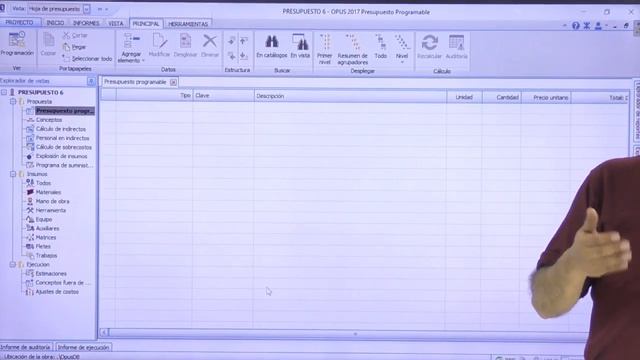The height and width of the screenshot is (360, 640).
Task: Select the Presupuesto programable document tab
Action: coord(135,82)
